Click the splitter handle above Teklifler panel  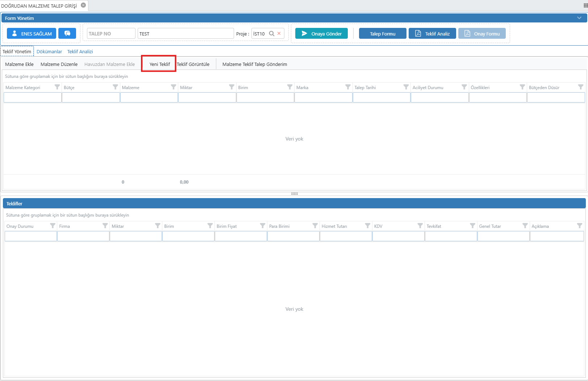pos(294,194)
